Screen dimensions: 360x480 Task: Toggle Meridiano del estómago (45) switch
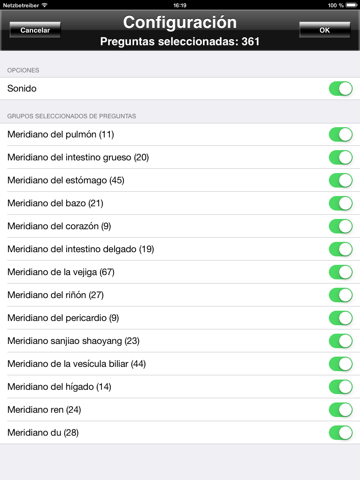(x=341, y=180)
